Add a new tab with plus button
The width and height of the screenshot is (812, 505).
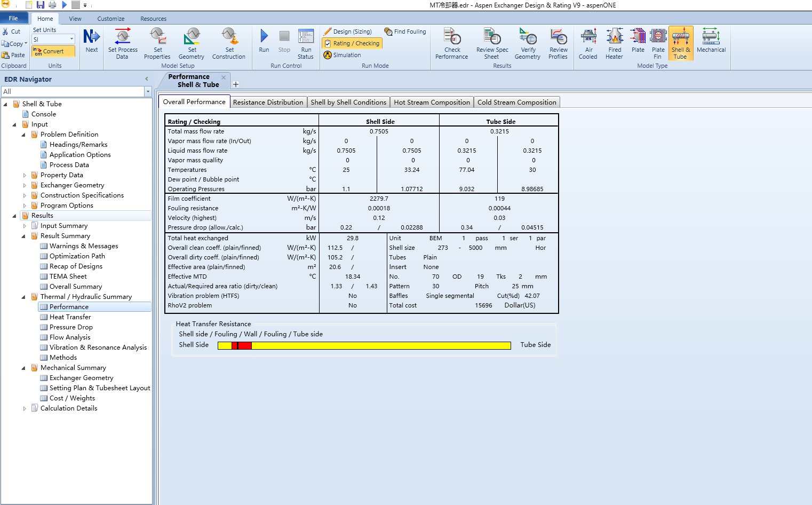[x=236, y=84]
